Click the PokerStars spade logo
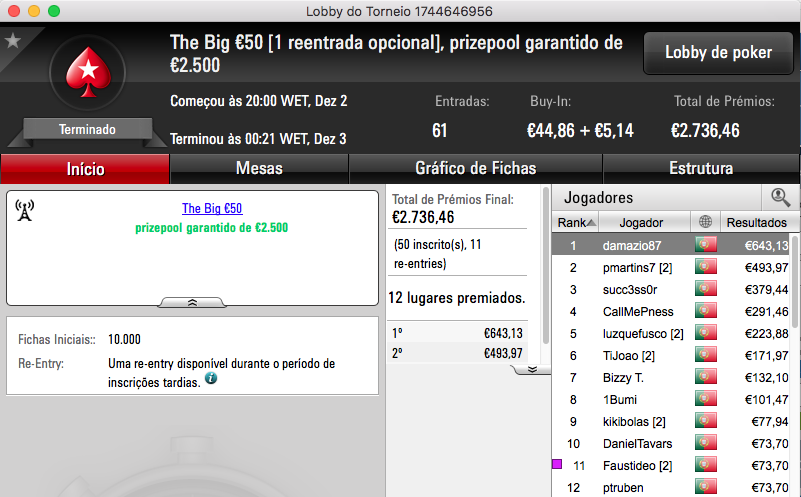The image size is (801, 497). pyautogui.click(x=88, y=73)
